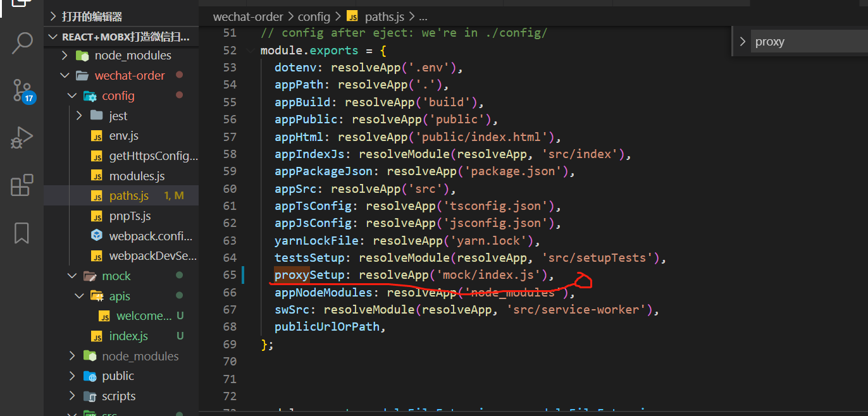Screen dimensions: 868x416
Task: Open Source Control with 17 changes
Action: (23, 92)
